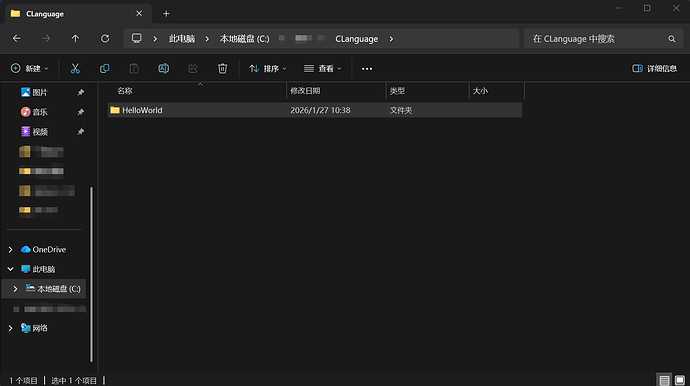Expand the 网络 tree node
Image resolution: width=690 pixels, height=386 pixels.
pos(11,328)
